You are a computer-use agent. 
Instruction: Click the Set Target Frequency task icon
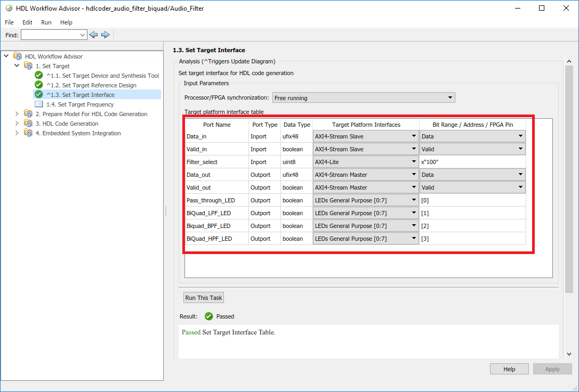tap(38, 104)
